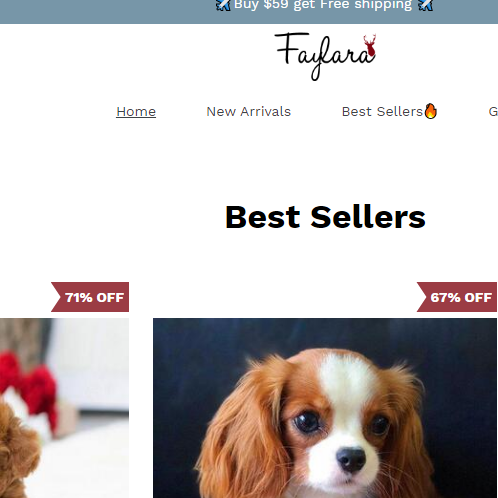498x498 pixels.
Task: Select the 71% OFF ribbon badge
Action: click(x=90, y=297)
